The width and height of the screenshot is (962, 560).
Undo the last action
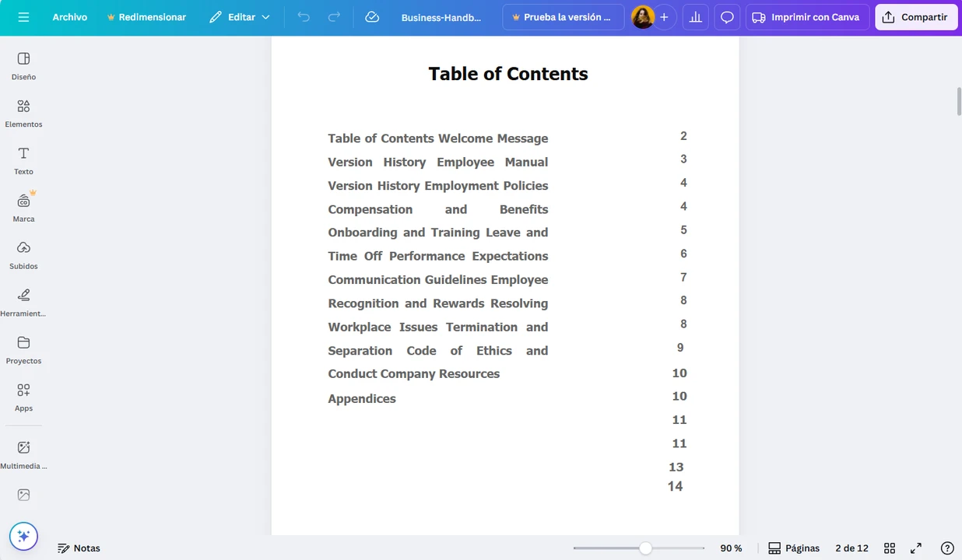coord(304,17)
